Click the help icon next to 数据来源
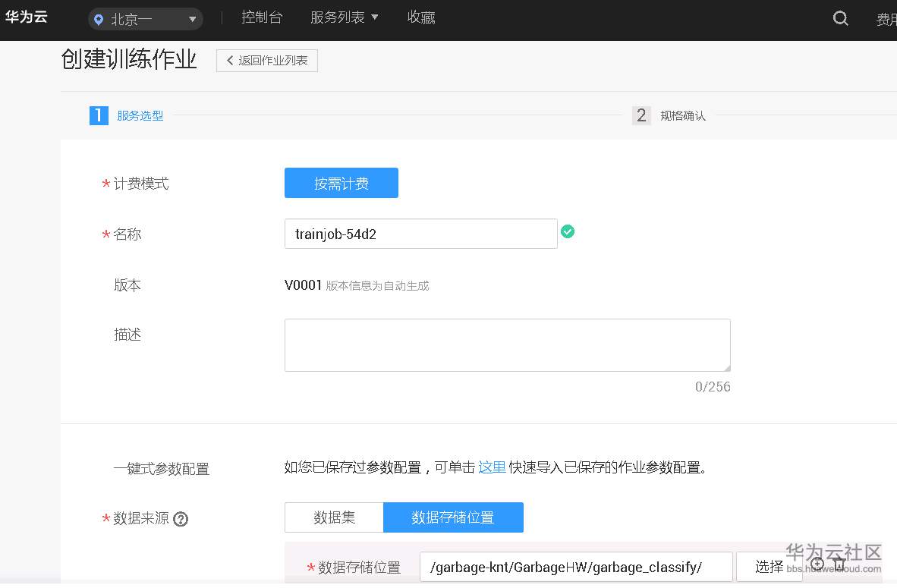 pos(181,519)
